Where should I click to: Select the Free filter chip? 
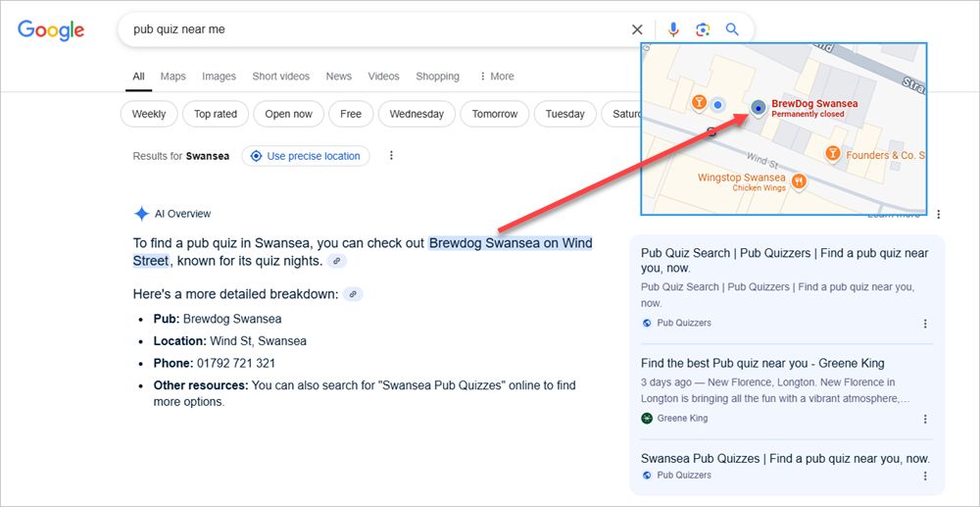point(351,114)
